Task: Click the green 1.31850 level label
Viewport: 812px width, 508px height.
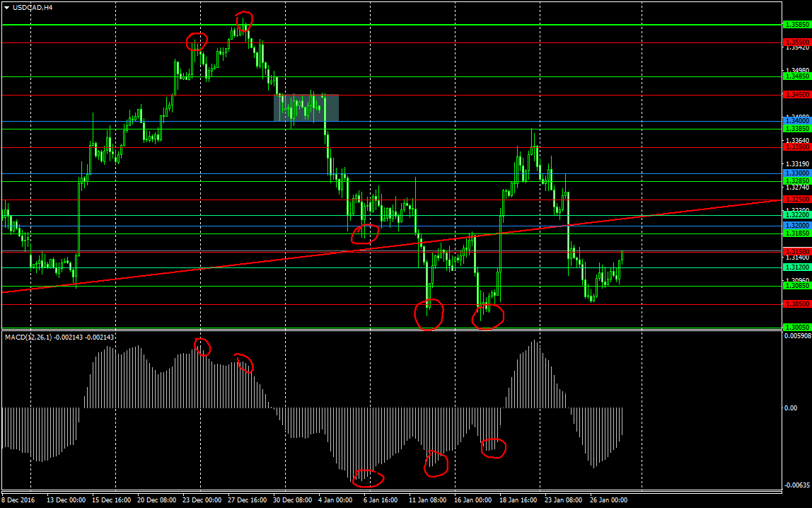Action: tap(797, 233)
